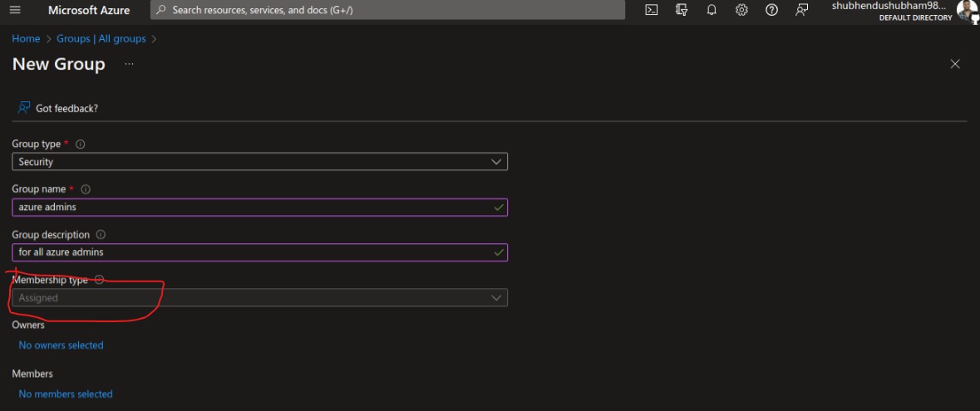The width and height of the screenshot is (980, 411).
Task: Show Group name info tooltip icon
Action: click(x=86, y=188)
